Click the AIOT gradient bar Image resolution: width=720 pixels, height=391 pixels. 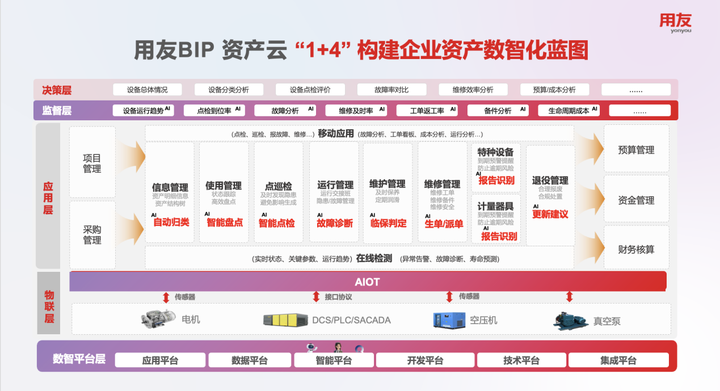pos(368,281)
